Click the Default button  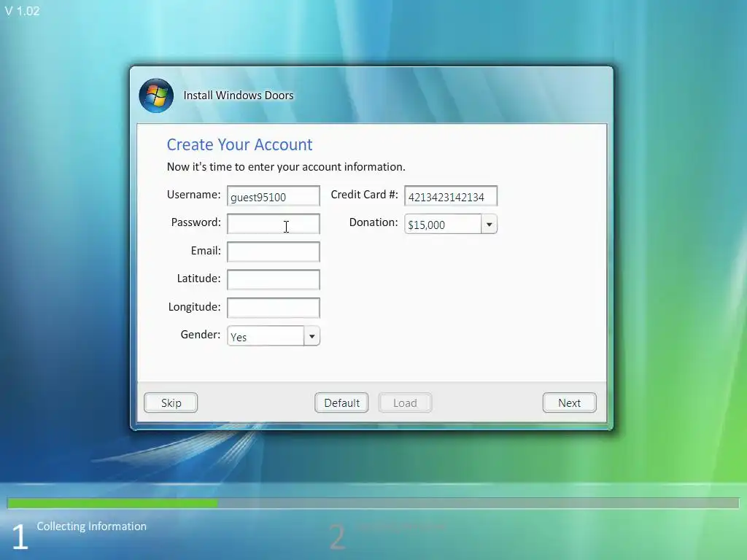pos(341,402)
